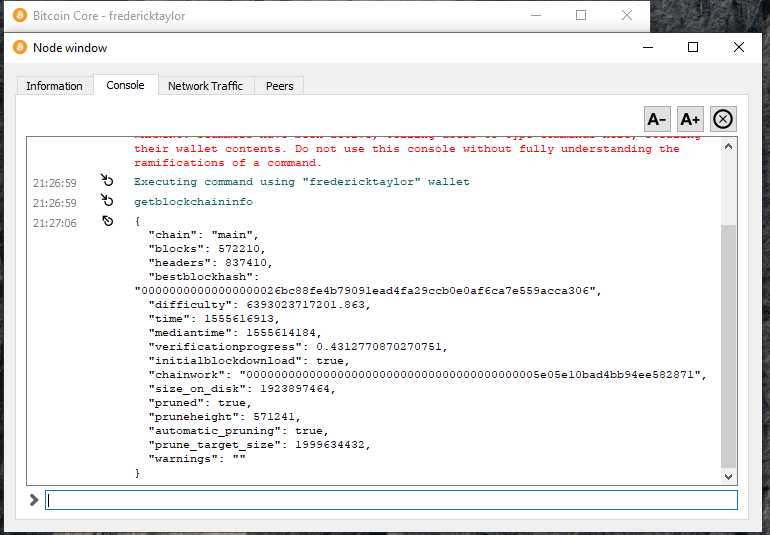This screenshot has height=535, width=770.
Task: Close the Bitcoin Core window
Action: click(627, 15)
